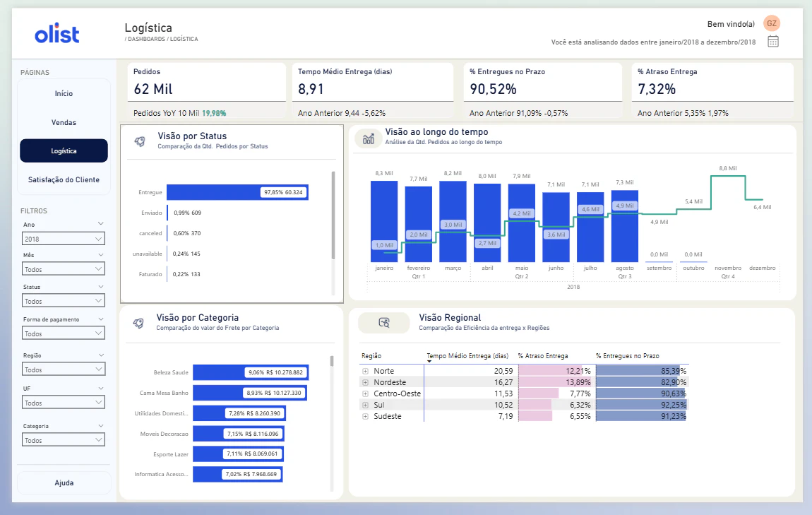Viewport: 812px width, 515px height.
Task: Collapse the Mês filter header chevron
Action: click(x=100, y=254)
